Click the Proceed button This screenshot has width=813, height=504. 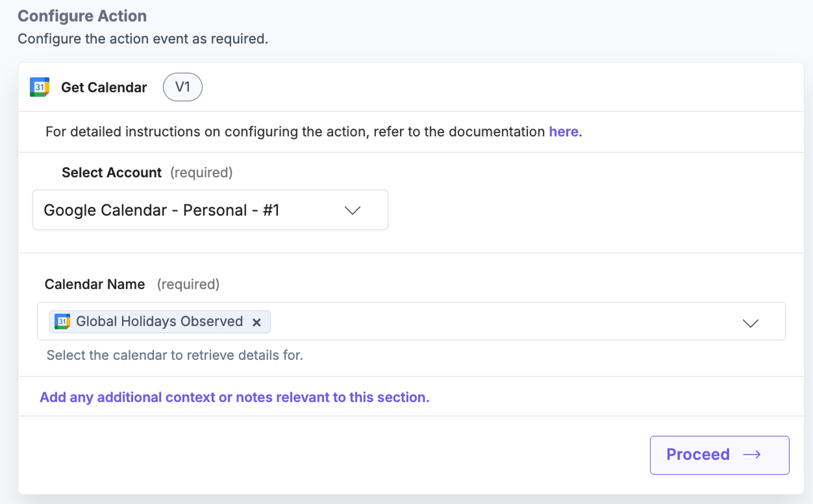720,455
